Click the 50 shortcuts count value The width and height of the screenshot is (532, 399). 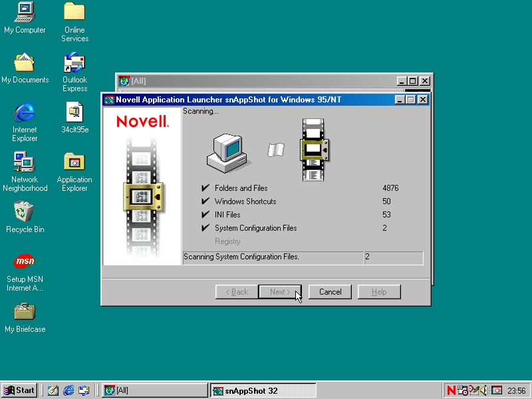(x=386, y=201)
